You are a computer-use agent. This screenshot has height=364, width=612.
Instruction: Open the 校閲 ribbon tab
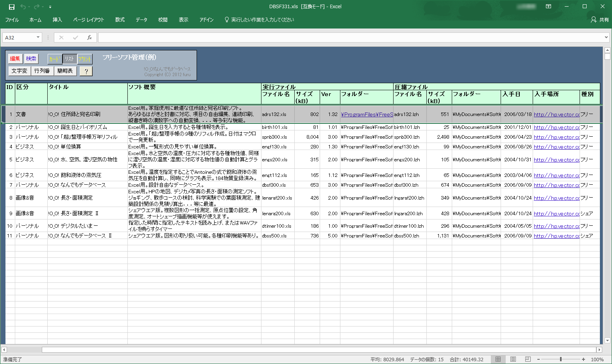click(x=163, y=20)
